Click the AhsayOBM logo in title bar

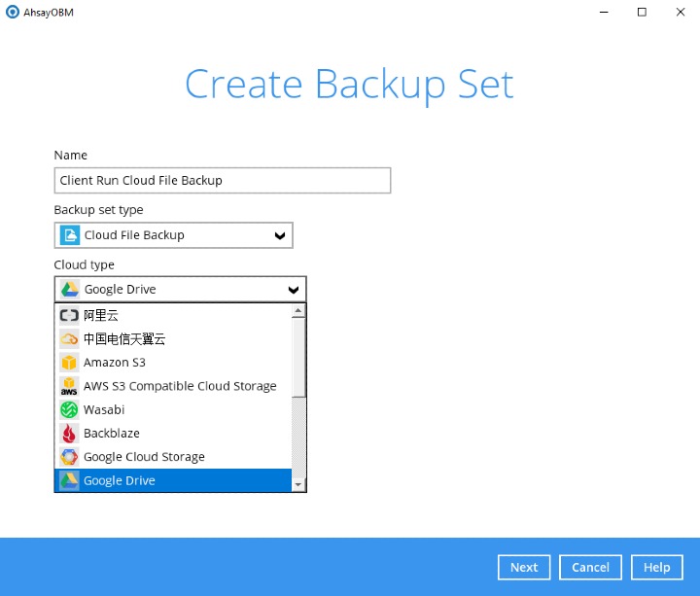pos(13,12)
